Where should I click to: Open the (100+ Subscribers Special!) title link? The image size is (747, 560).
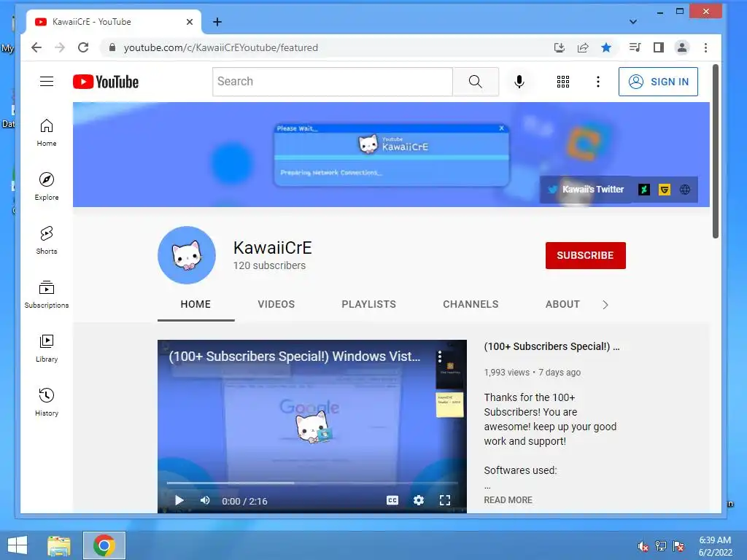[x=551, y=346]
